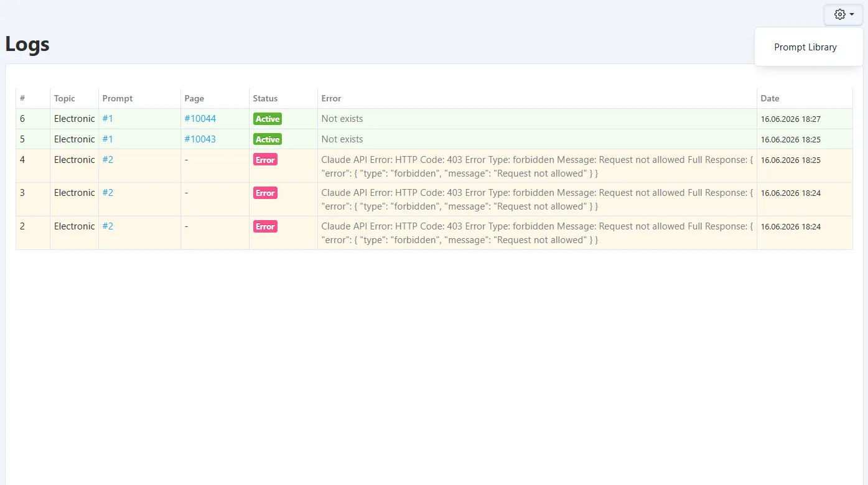Click Electronic topic in row 5

pos(75,139)
